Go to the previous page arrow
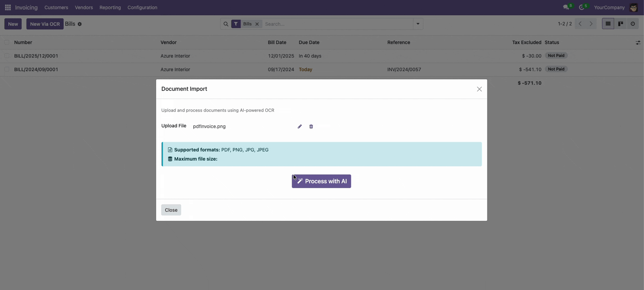 [x=580, y=24]
